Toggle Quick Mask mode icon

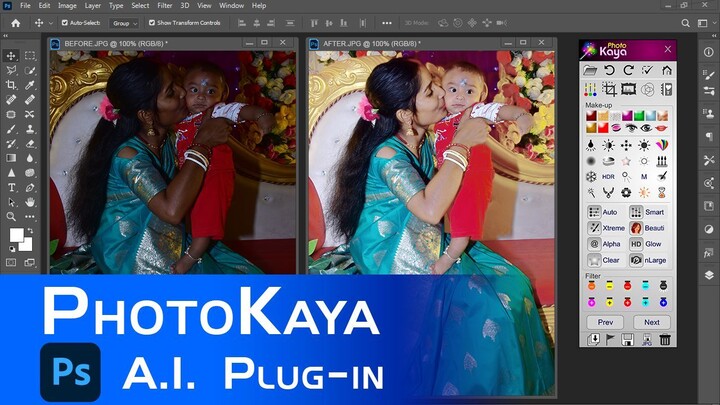pyautogui.click(x=11, y=263)
